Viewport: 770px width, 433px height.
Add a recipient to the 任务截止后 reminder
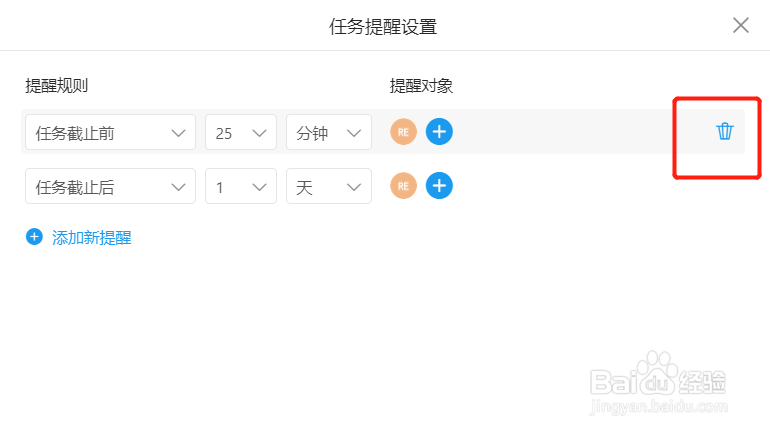pos(439,186)
